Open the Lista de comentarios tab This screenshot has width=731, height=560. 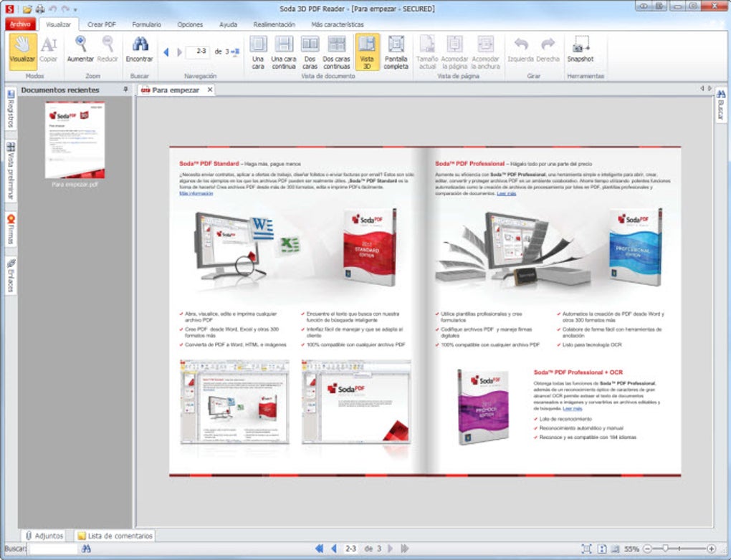[x=115, y=536]
